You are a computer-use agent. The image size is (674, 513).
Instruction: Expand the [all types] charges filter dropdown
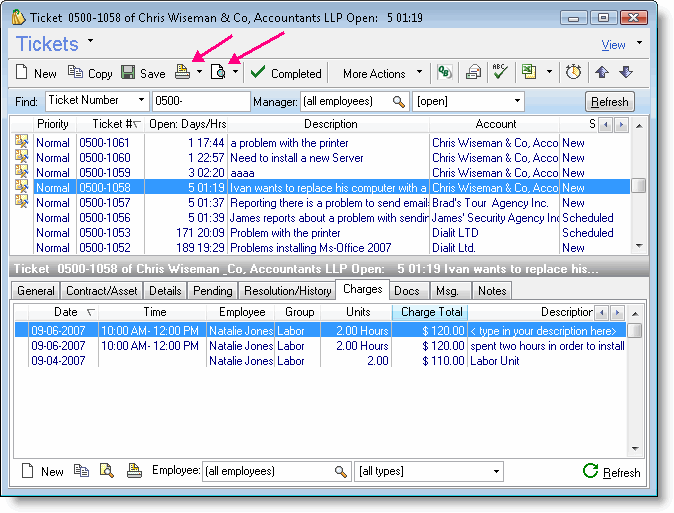pos(496,471)
